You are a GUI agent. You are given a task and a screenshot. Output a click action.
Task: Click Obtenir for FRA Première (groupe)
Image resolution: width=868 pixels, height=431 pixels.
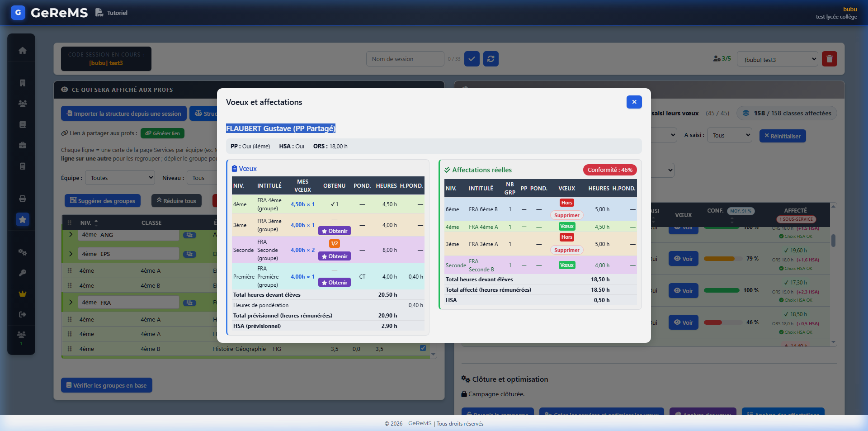(x=335, y=283)
